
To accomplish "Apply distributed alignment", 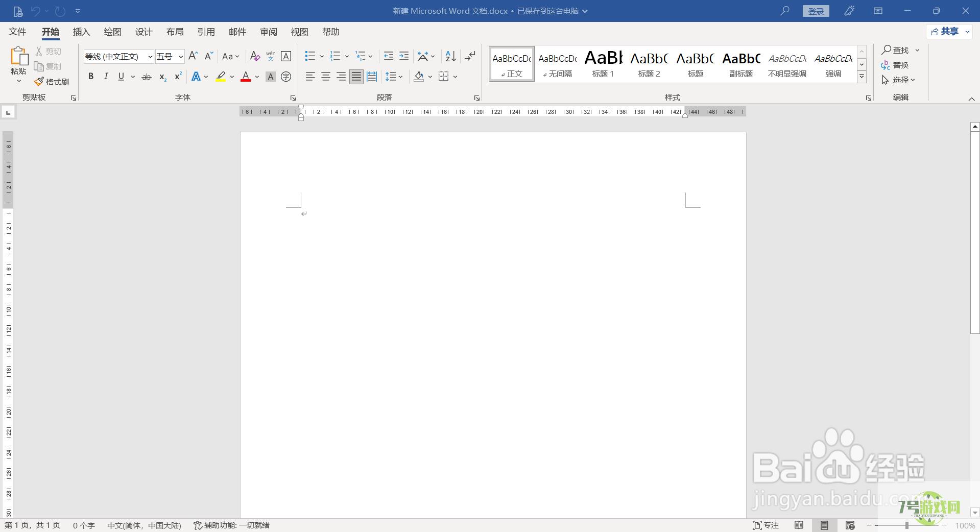I will tap(372, 77).
